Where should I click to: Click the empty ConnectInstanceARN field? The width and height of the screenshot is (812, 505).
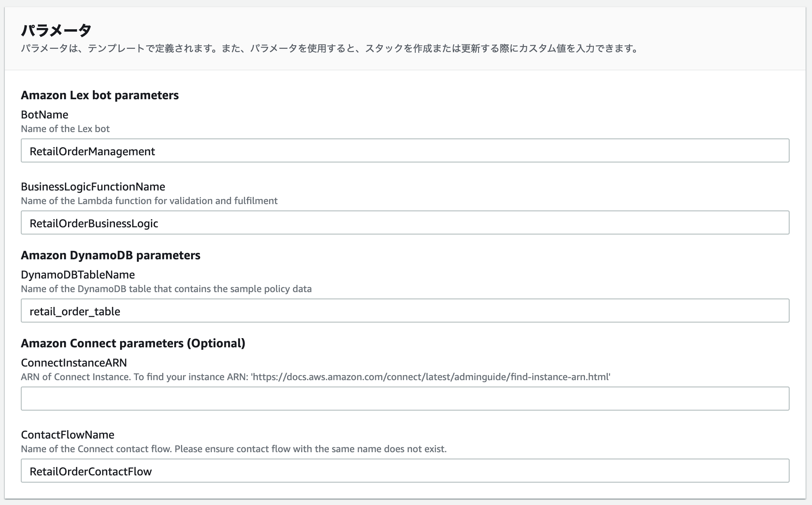point(404,399)
